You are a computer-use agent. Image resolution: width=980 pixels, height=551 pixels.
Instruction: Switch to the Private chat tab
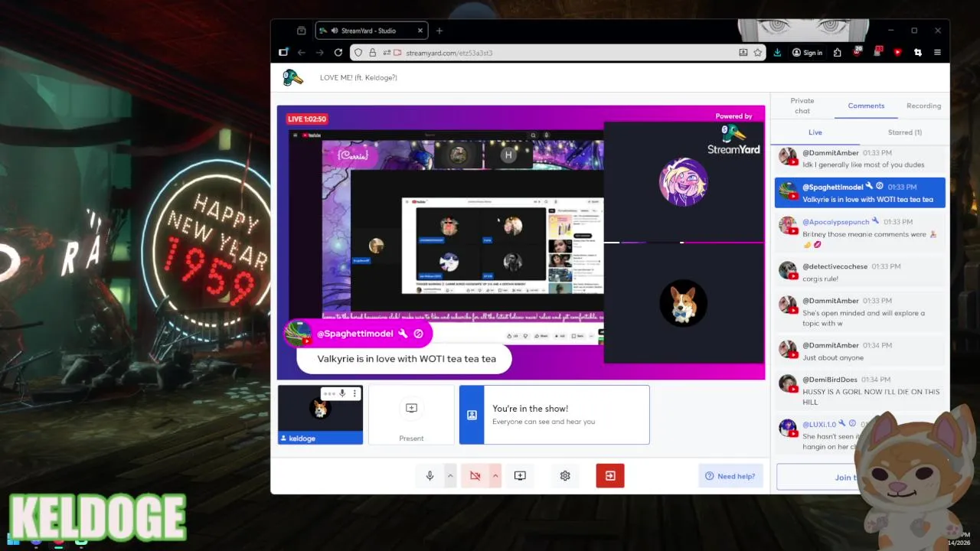[x=802, y=106]
